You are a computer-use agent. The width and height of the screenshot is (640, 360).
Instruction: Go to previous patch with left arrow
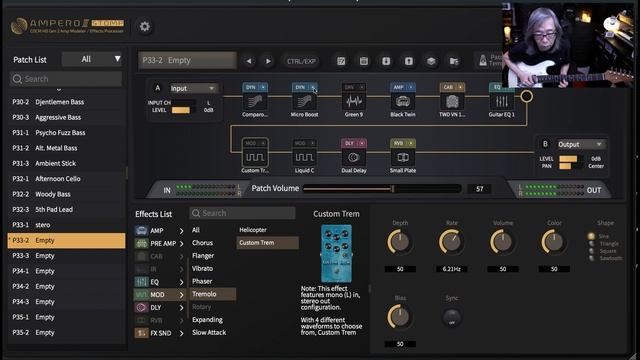[x=249, y=61]
